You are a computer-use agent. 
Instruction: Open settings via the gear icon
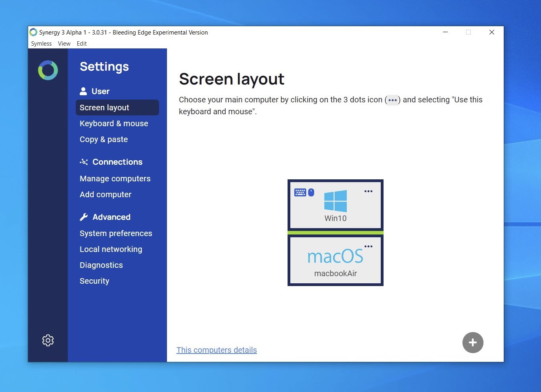point(48,340)
